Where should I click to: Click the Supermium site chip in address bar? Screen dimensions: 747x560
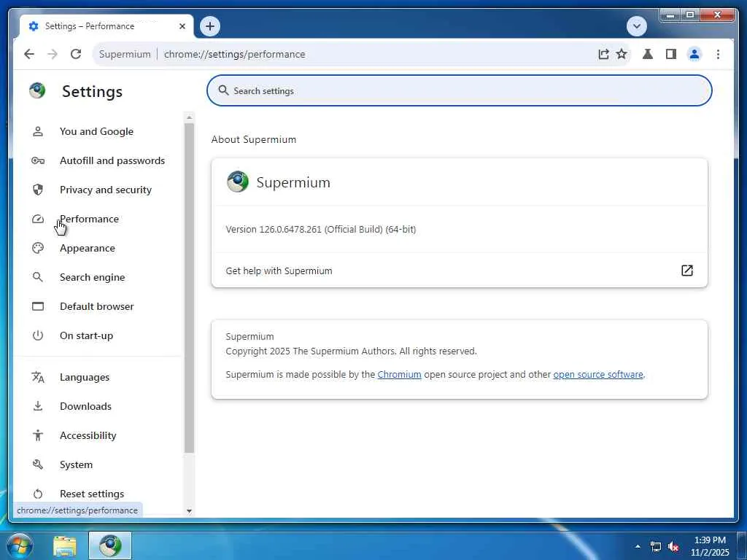pos(125,54)
